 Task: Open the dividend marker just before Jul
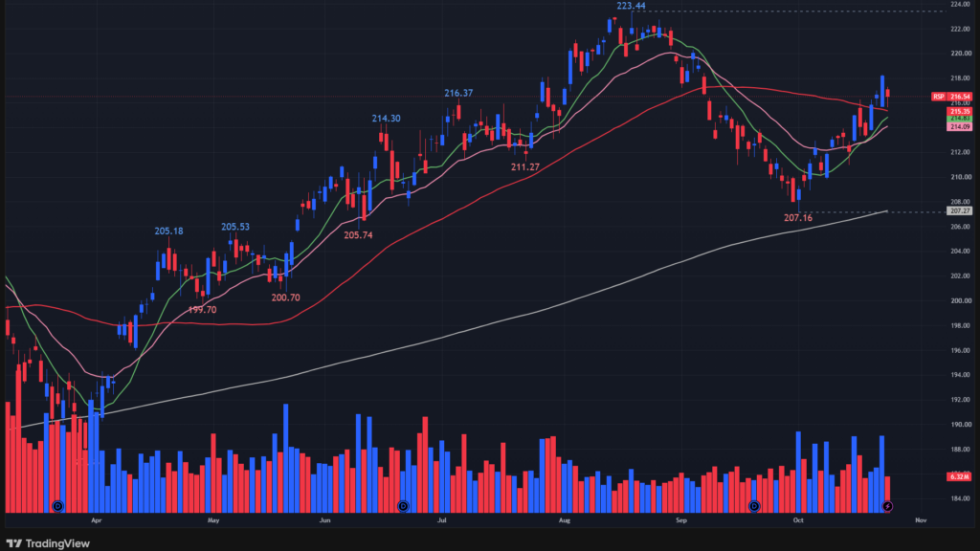(x=403, y=506)
